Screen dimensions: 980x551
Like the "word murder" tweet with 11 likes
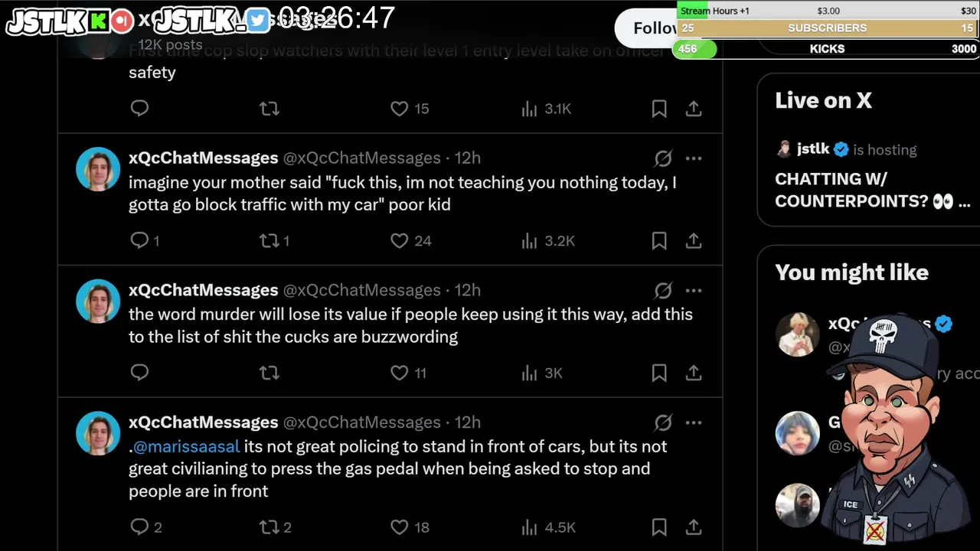(400, 373)
